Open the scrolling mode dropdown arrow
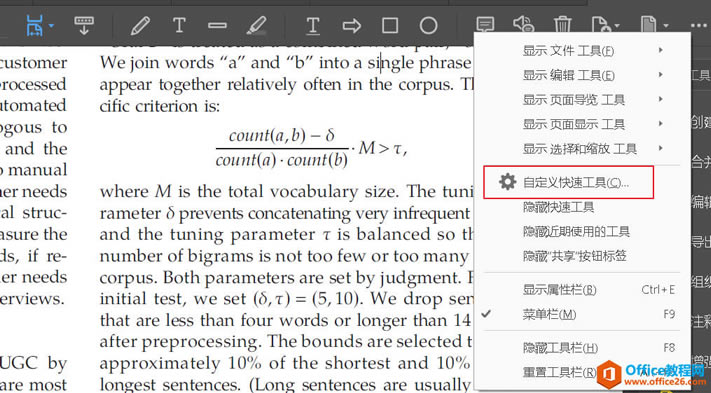The height and width of the screenshot is (393, 711). (x=51, y=25)
